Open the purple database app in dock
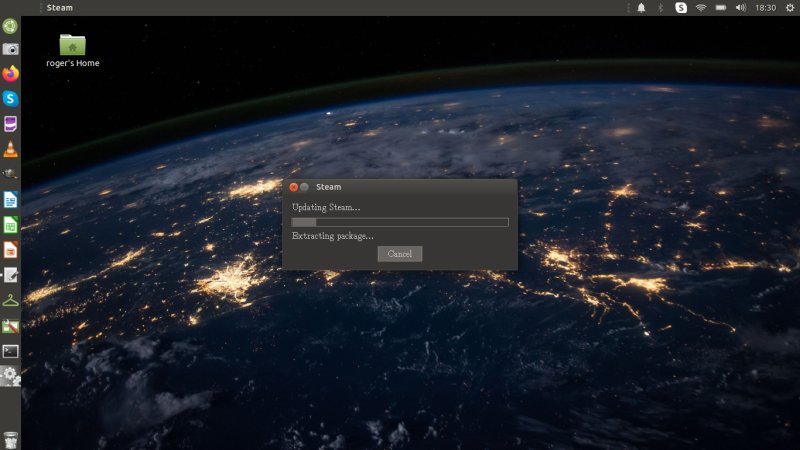Image resolution: width=800 pixels, height=450 pixels. 10,123
